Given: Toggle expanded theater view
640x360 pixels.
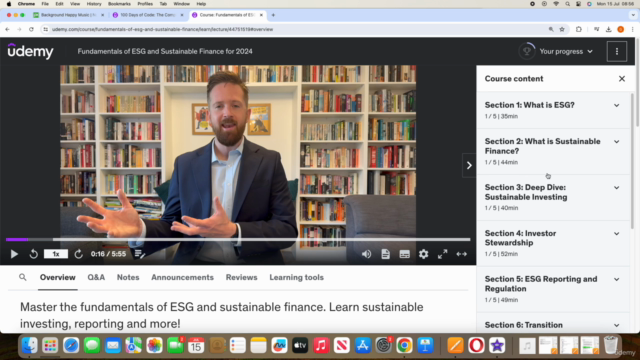Looking at the screenshot, I should coord(462,254).
